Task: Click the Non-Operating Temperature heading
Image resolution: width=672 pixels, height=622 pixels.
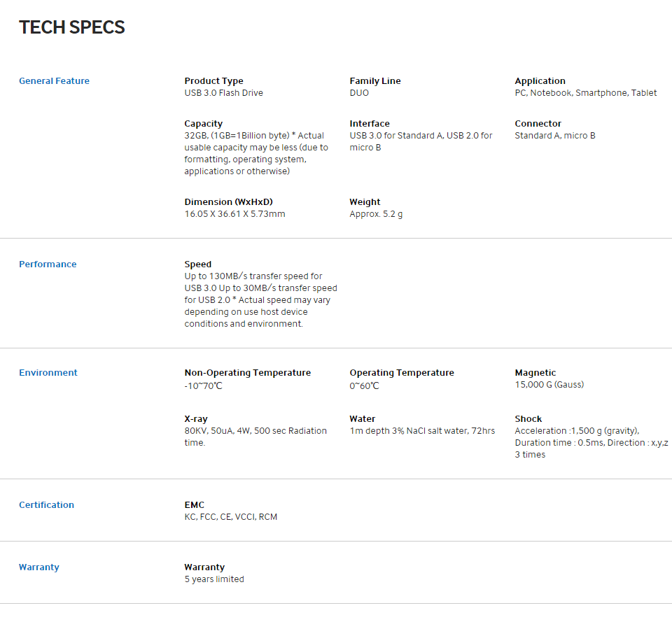Action: [x=247, y=373]
